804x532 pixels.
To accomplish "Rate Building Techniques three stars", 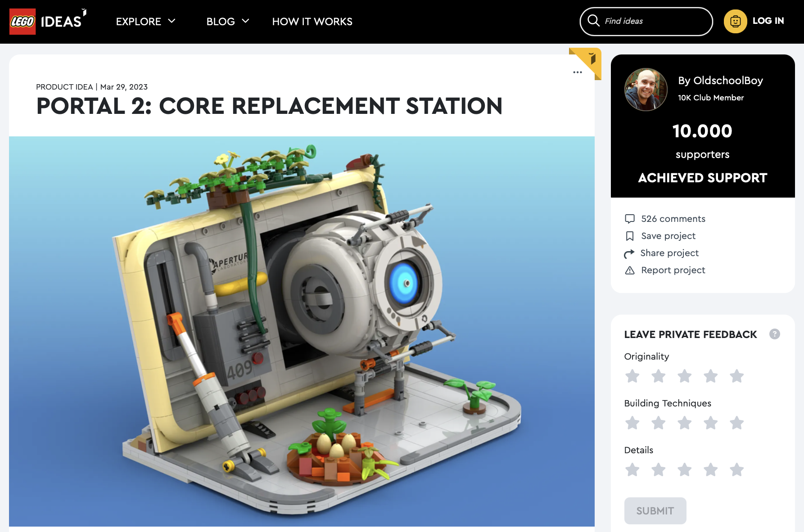I will (x=685, y=423).
